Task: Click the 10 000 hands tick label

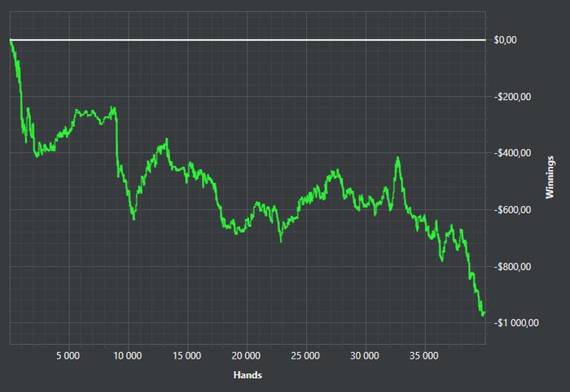Action: (128, 355)
